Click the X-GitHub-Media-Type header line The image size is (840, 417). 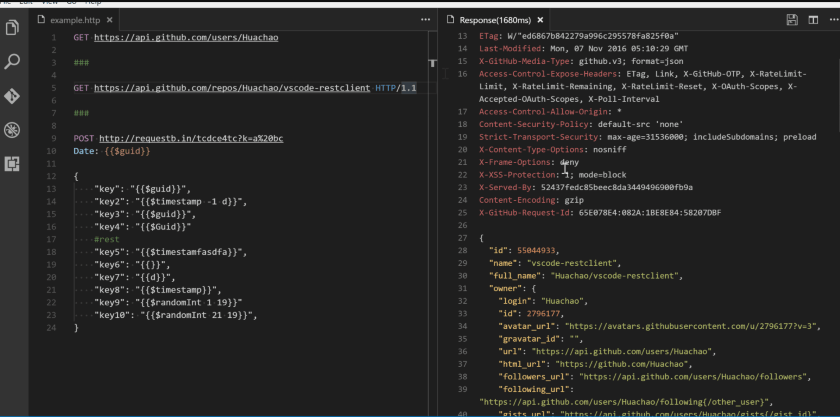[x=581, y=61]
